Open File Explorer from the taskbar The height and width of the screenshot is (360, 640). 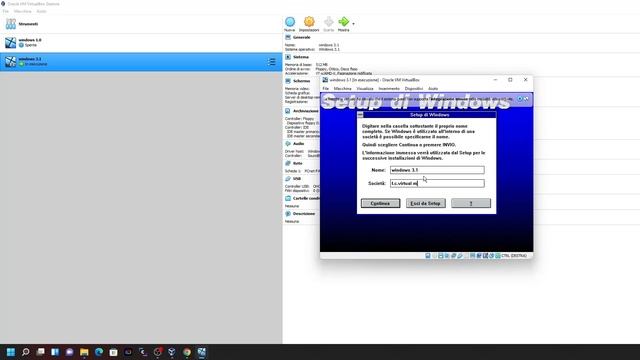point(84,352)
